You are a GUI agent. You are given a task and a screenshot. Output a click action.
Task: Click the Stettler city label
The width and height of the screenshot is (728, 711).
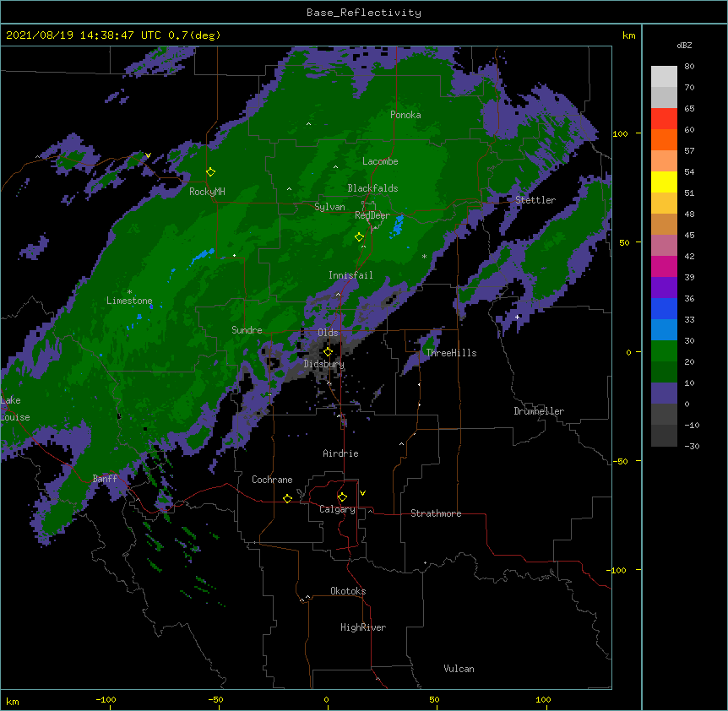coord(535,200)
